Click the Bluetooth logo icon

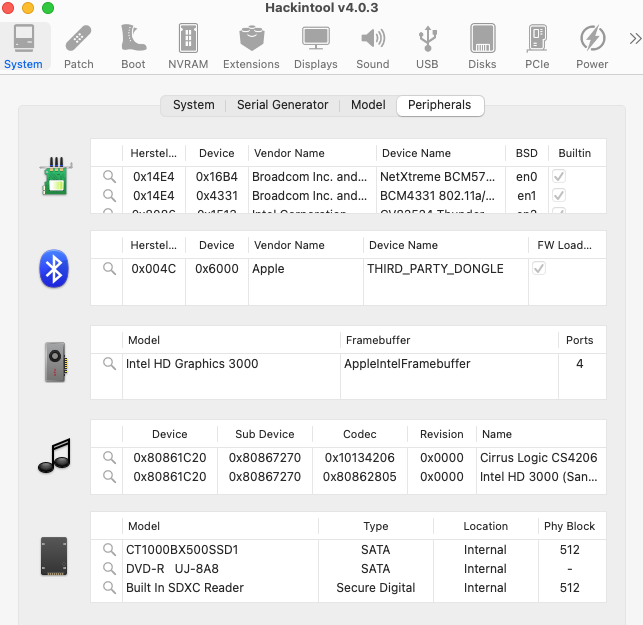click(54, 269)
